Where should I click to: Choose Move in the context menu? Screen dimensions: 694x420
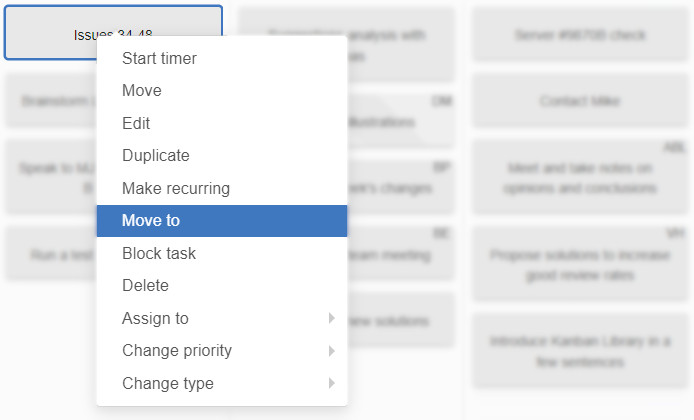(142, 91)
